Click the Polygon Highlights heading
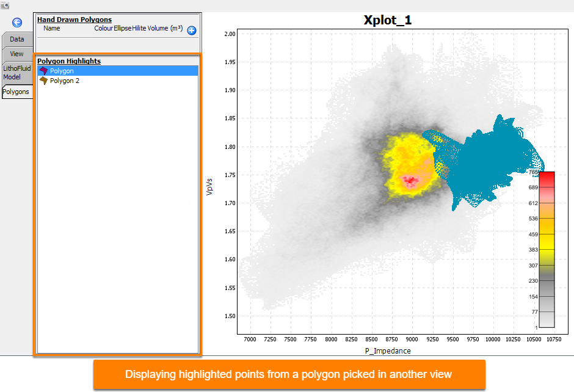Viewport: 574px width, 392px height. pyautogui.click(x=69, y=61)
